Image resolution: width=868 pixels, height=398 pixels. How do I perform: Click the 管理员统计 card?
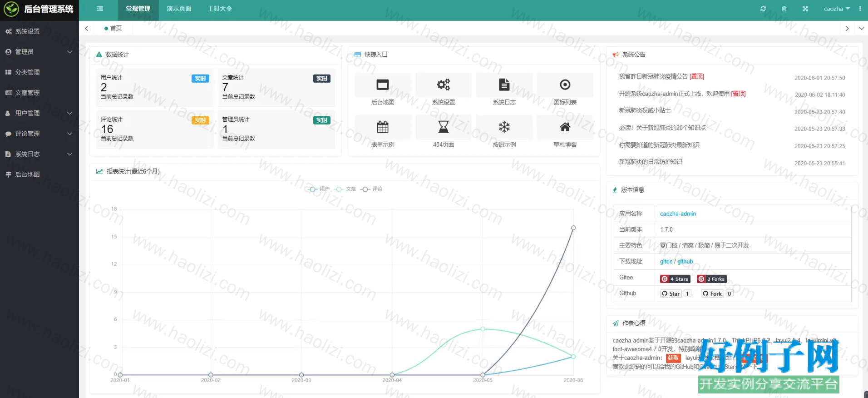tap(276, 129)
